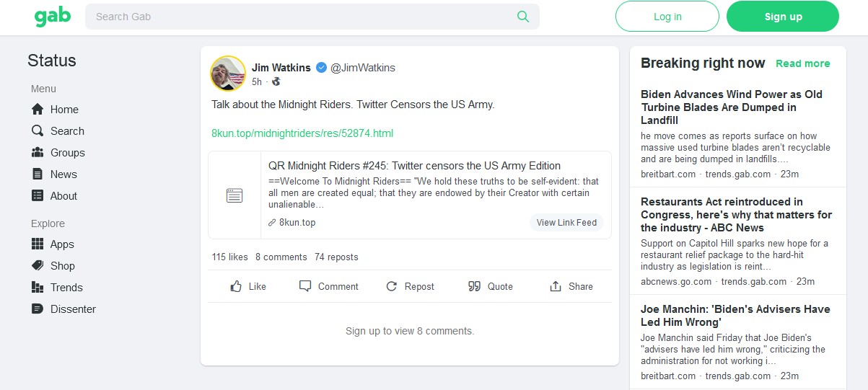Click the View Link Feed button
Viewport: 868px width, 390px height.
point(566,223)
